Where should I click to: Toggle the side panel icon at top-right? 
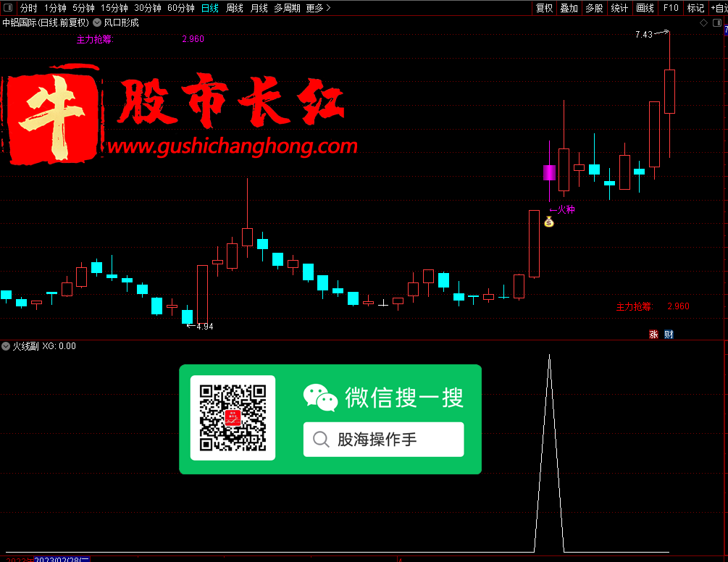coord(717,22)
